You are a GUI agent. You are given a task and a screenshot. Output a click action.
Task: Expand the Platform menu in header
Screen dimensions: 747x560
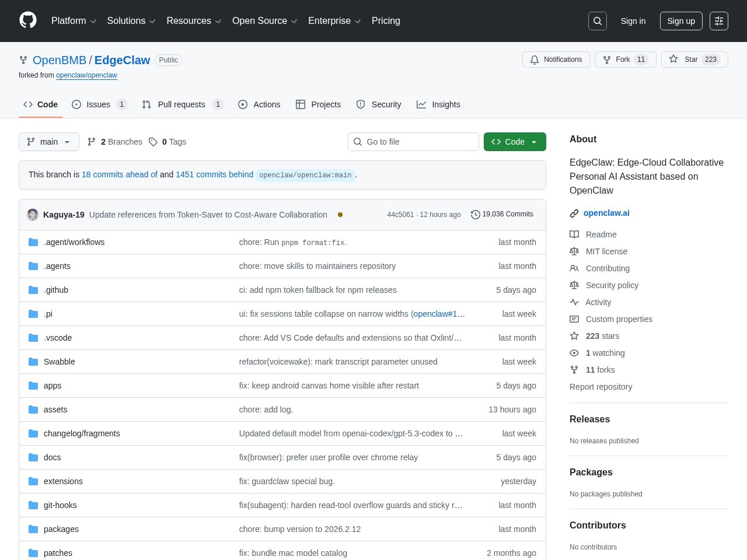(x=74, y=21)
